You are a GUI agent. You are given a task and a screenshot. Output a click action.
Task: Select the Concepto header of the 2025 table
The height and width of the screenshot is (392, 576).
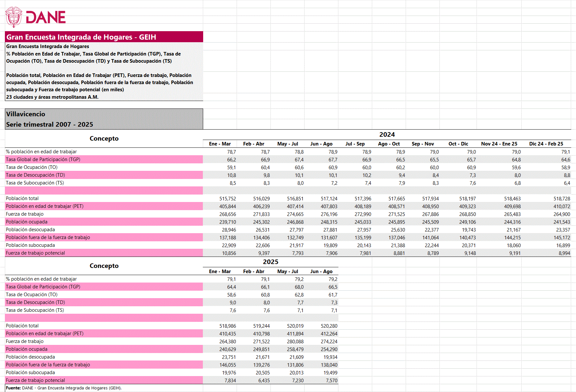(104, 266)
